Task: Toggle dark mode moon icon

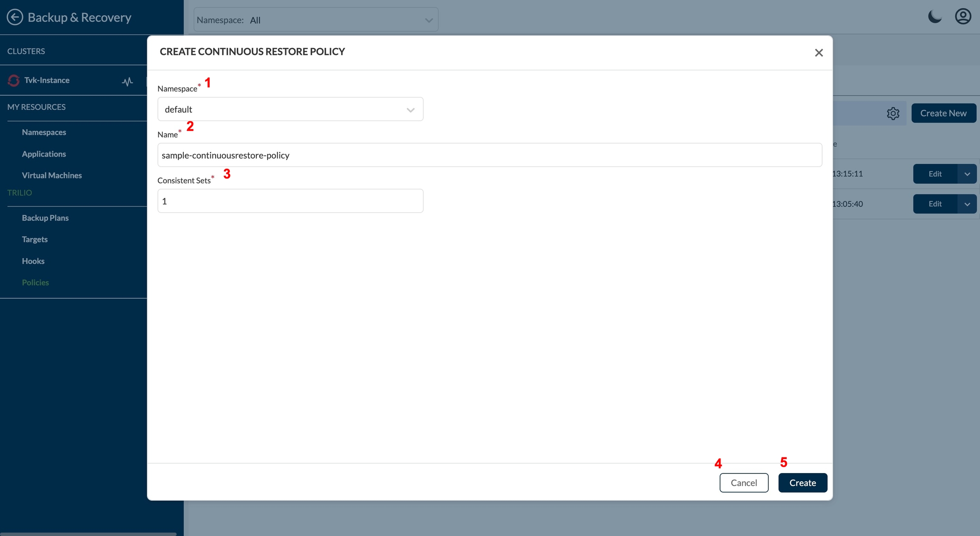Action: [934, 17]
